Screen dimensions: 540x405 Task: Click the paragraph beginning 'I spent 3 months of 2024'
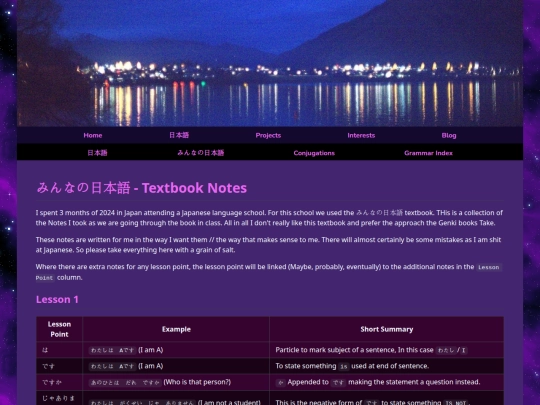[269, 218]
